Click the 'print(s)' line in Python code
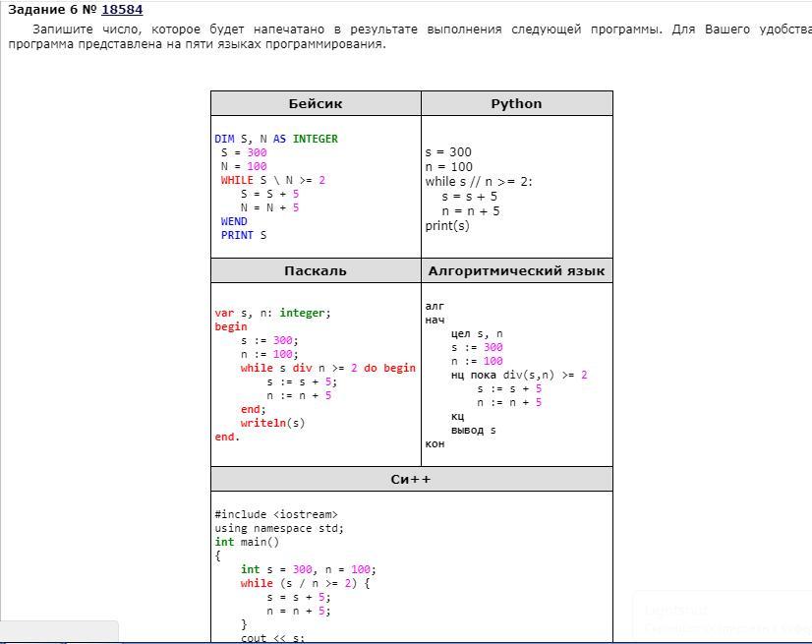 point(447,226)
